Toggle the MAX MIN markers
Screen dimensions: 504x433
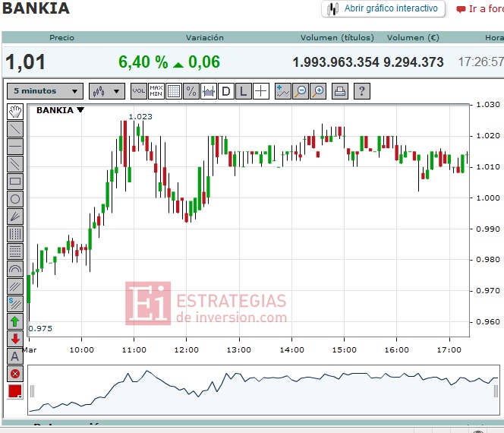tap(156, 91)
